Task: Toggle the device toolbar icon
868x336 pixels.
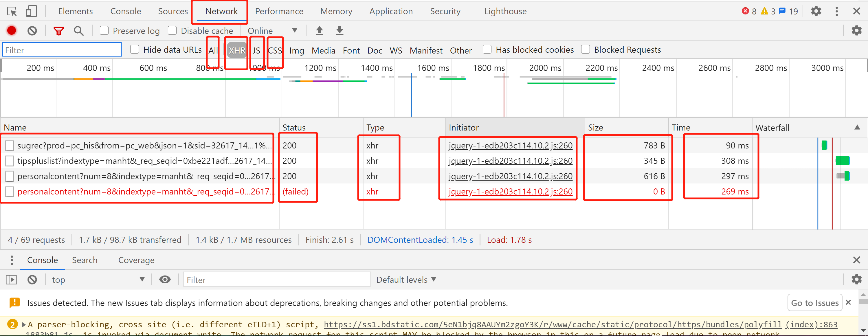Action: [31, 12]
